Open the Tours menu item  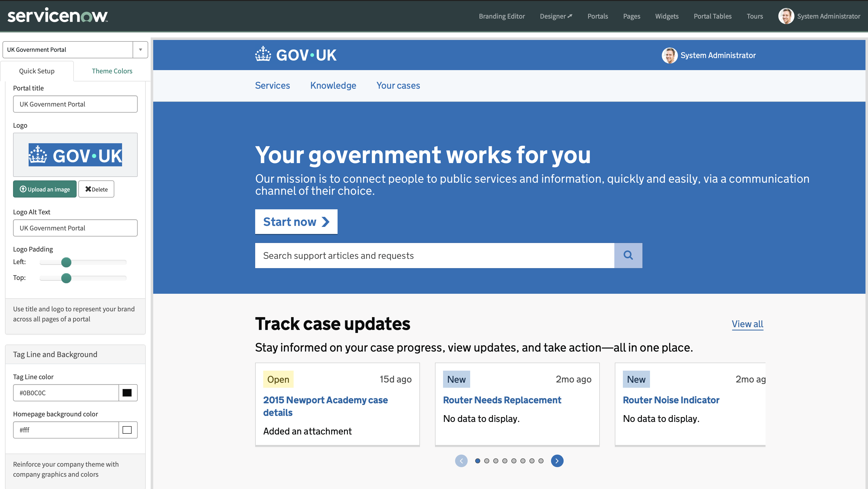pyautogui.click(x=755, y=16)
